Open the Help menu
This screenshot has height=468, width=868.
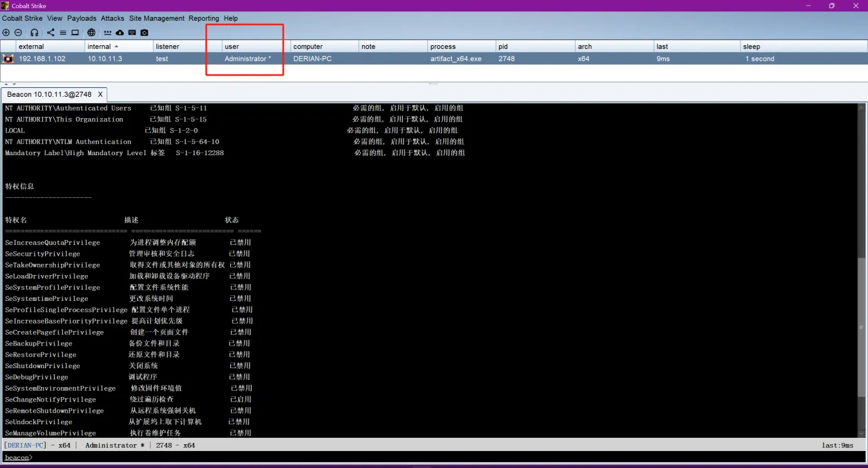coord(231,18)
